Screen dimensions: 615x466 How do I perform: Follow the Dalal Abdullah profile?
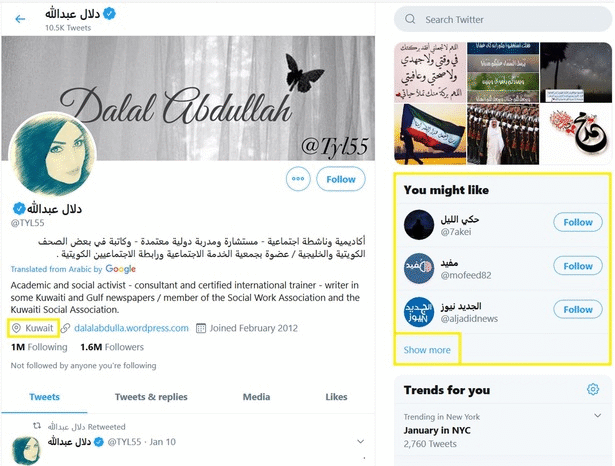[x=341, y=179]
